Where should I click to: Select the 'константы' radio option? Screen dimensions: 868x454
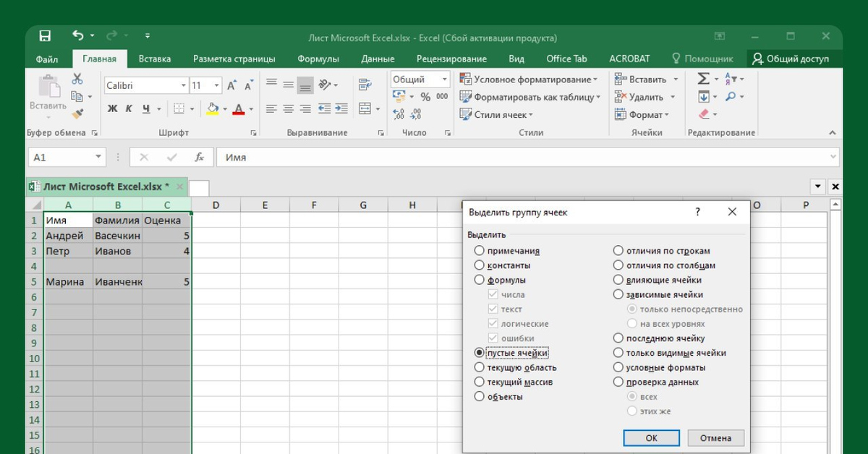(479, 265)
